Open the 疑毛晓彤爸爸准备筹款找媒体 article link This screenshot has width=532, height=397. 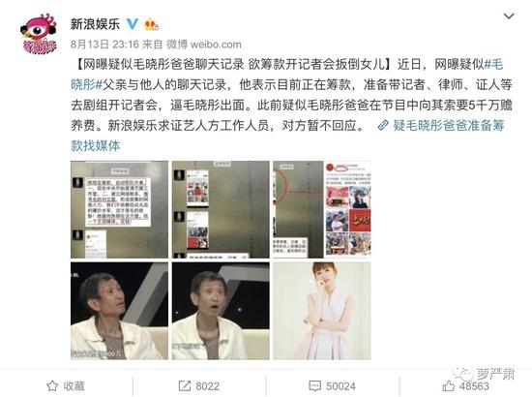pos(287,136)
